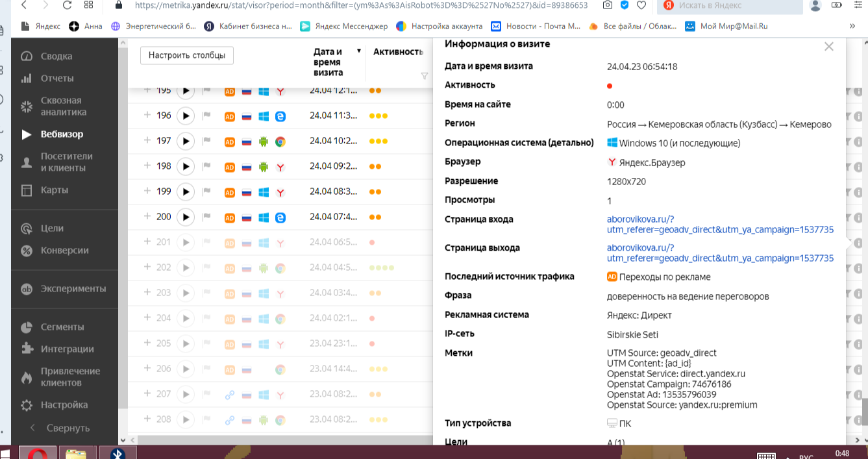Play the visit recording in row 199
Image resolution: width=868 pixels, height=459 pixels.
tap(186, 192)
